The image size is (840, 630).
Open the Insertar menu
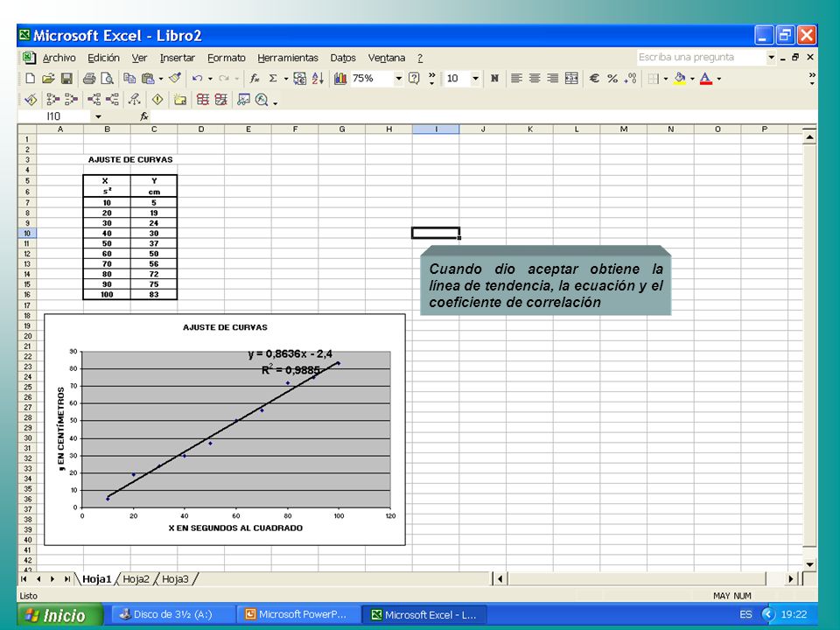point(178,58)
